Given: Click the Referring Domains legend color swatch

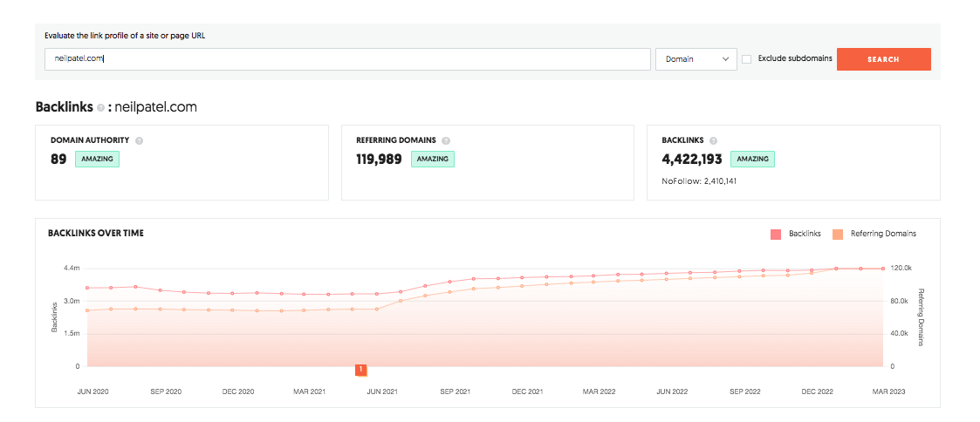Looking at the screenshot, I should coord(838,234).
